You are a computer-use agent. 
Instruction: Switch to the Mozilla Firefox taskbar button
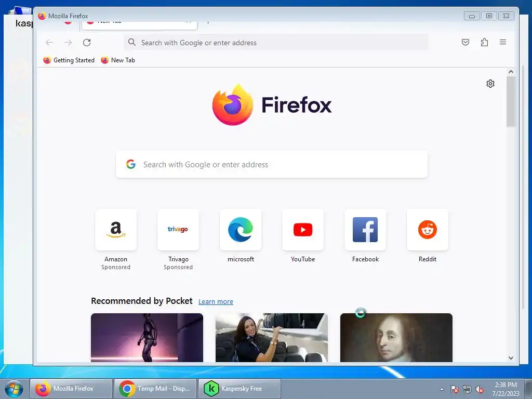click(x=71, y=389)
